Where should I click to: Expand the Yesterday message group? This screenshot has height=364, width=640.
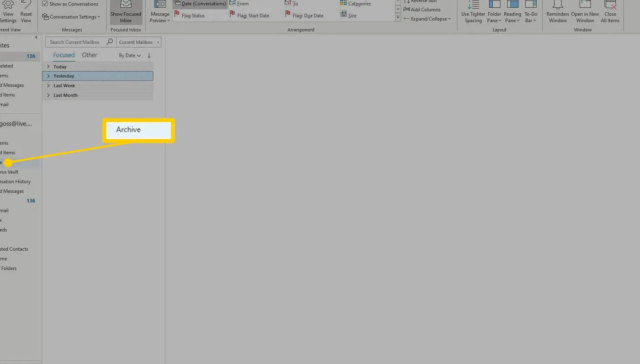[x=48, y=76]
